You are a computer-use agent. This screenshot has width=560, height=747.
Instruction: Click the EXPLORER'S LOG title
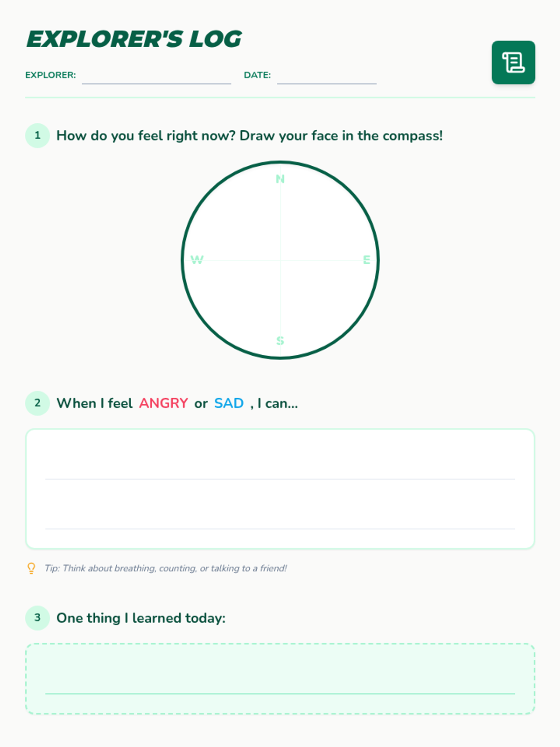tap(134, 39)
